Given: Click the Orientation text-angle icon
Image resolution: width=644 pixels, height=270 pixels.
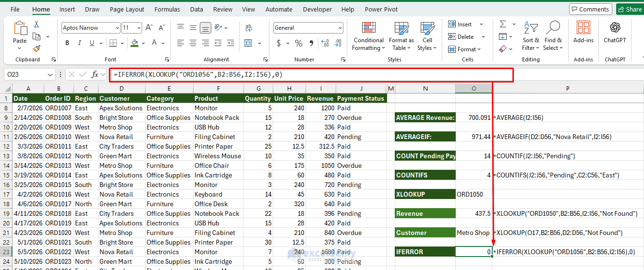Looking at the screenshot, I should 217,28.
